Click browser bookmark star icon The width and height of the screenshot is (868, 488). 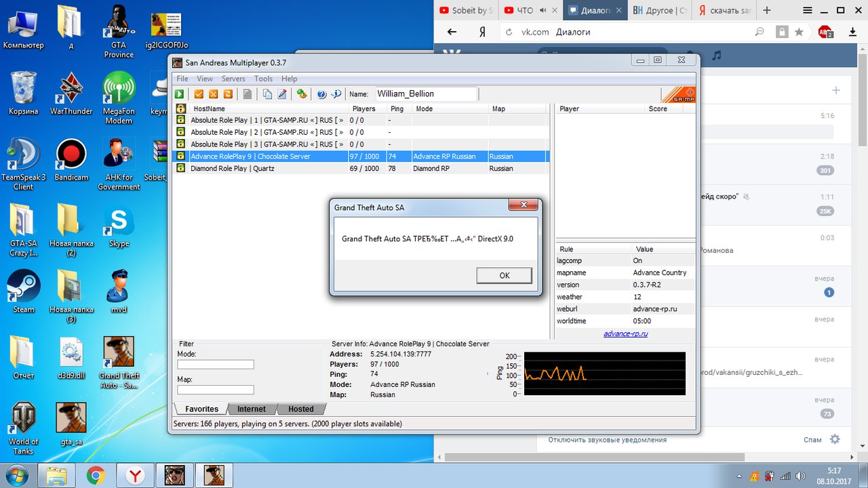pyautogui.click(x=799, y=32)
